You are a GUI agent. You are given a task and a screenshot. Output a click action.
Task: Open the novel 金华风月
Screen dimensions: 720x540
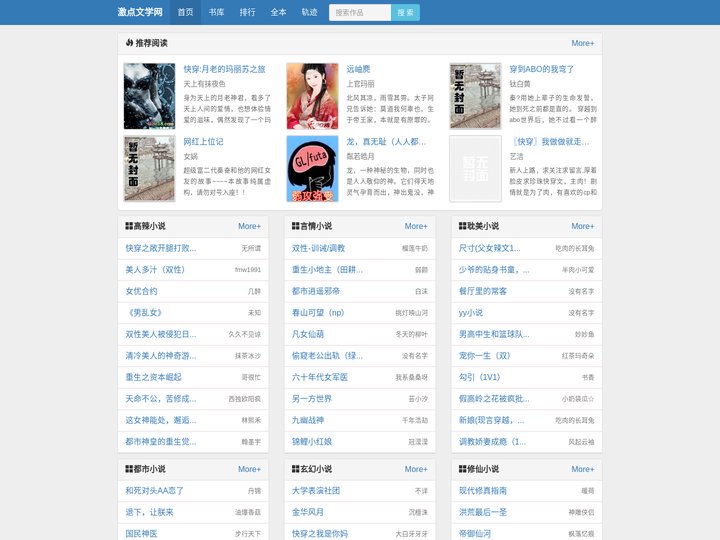pyautogui.click(x=308, y=512)
